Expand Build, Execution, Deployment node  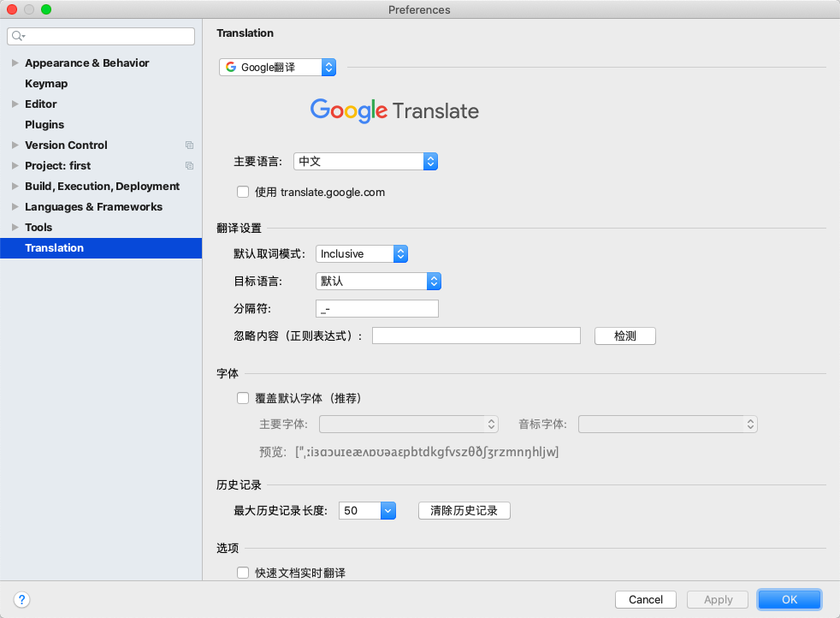pyautogui.click(x=15, y=186)
